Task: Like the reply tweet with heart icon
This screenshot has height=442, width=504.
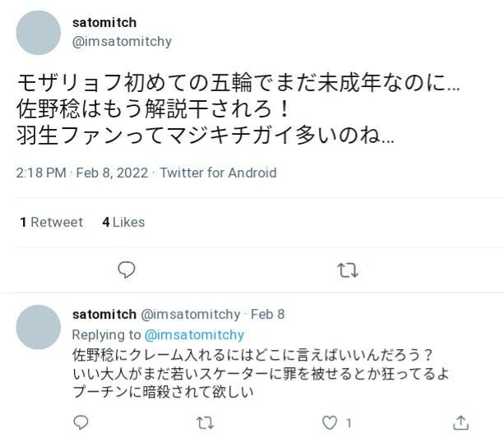Action: [x=330, y=423]
